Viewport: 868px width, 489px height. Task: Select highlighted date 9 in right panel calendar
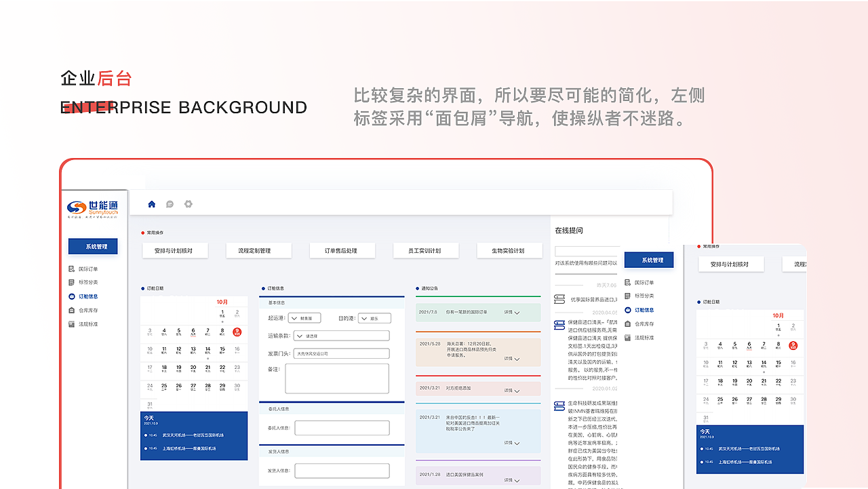point(793,345)
